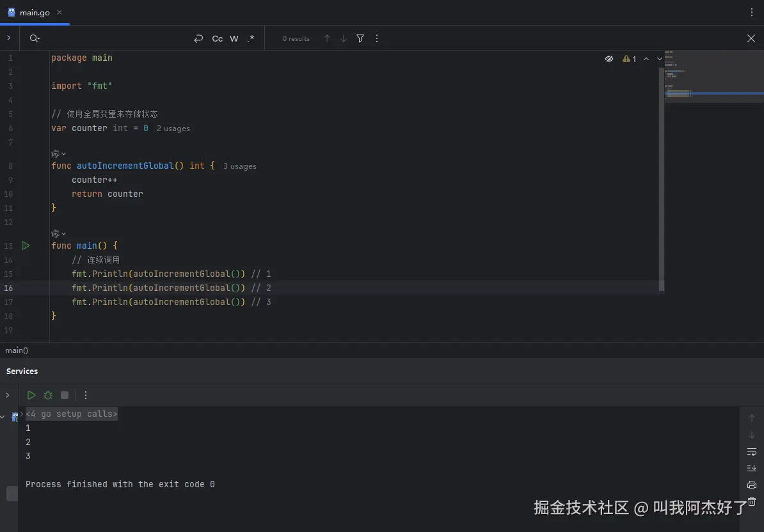Open Services toolbar more actions
Image resolution: width=764 pixels, height=532 pixels.
coord(86,395)
